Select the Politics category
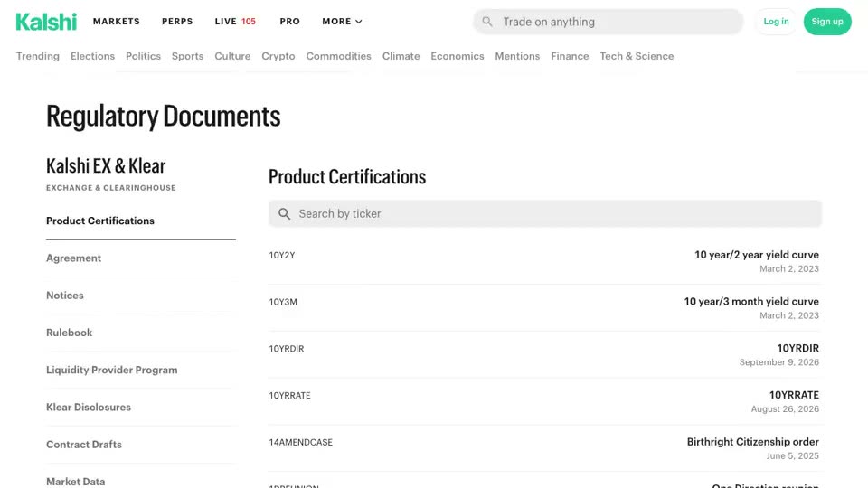Image resolution: width=868 pixels, height=488 pixels. point(143,56)
